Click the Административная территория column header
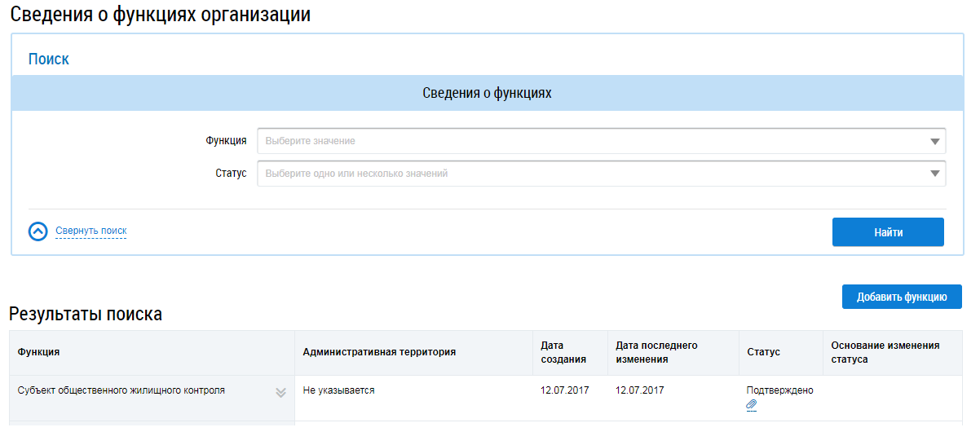980x445 pixels. tap(378, 352)
